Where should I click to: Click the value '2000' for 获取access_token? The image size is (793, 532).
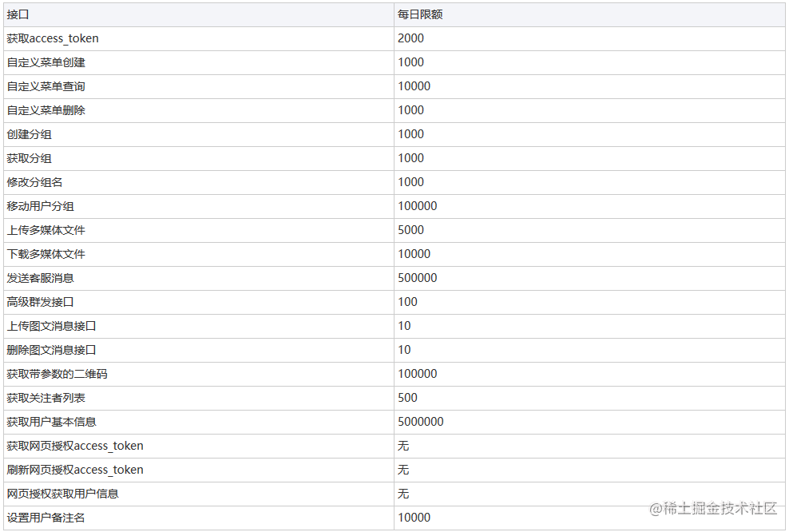coord(410,38)
